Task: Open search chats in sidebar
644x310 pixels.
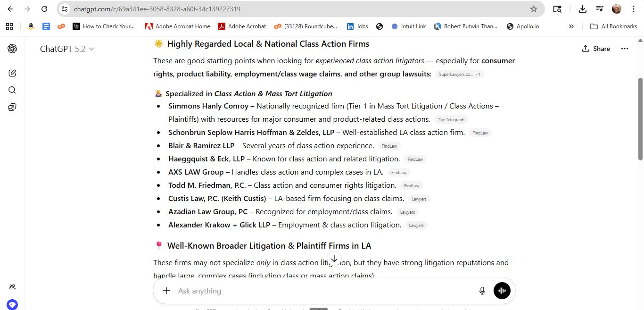Action: click(x=12, y=90)
